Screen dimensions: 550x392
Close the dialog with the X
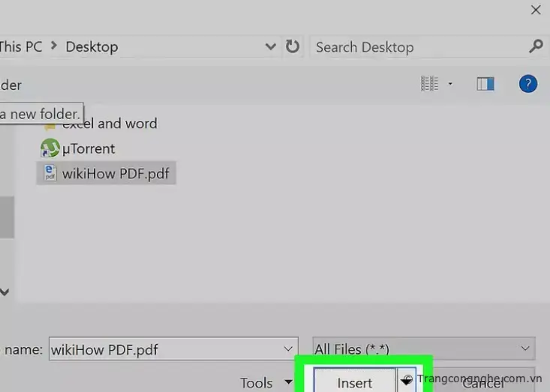click(x=536, y=10)
